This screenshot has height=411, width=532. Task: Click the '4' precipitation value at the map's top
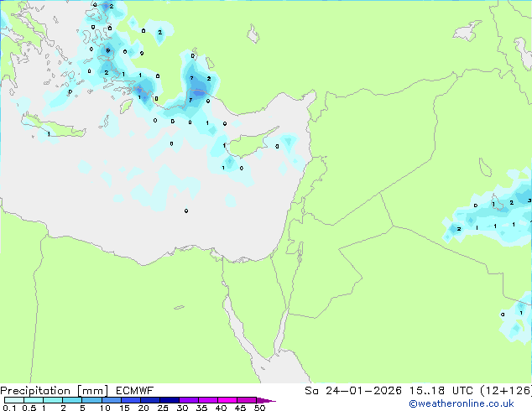95,5
